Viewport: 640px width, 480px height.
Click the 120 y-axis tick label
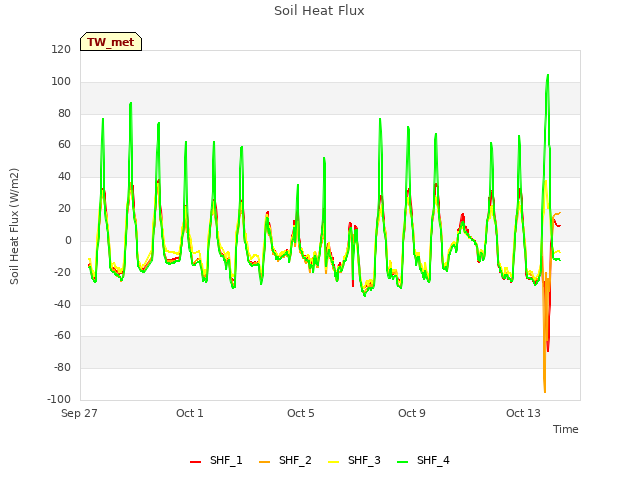point(61,50)
